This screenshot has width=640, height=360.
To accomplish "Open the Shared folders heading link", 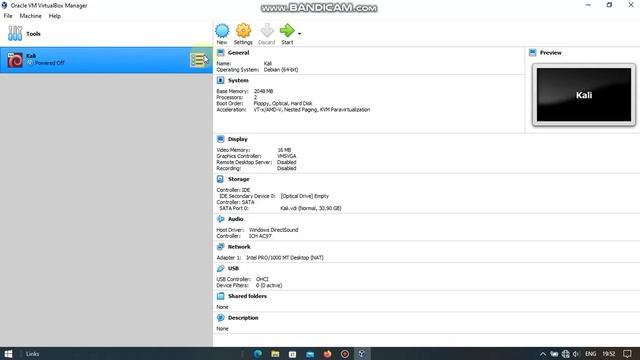I will tap(247, 296).
